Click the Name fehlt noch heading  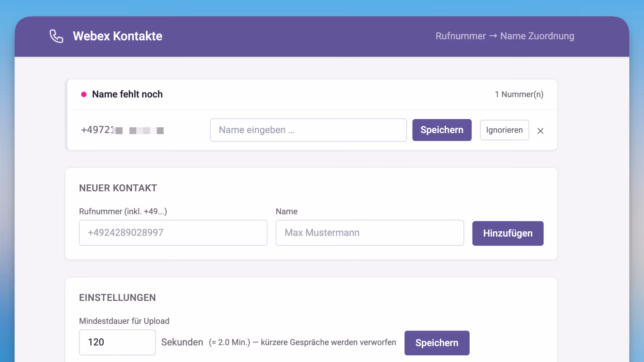(x=127, y=94)
